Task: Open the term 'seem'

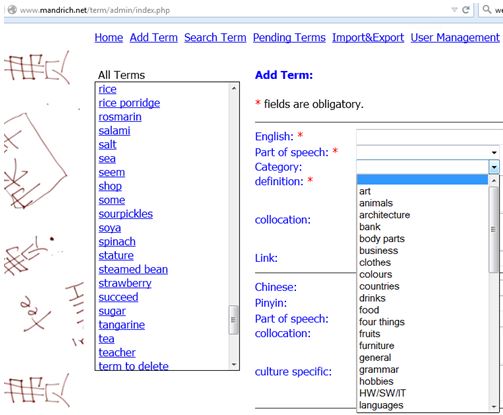Action: (x=112, y=172)
